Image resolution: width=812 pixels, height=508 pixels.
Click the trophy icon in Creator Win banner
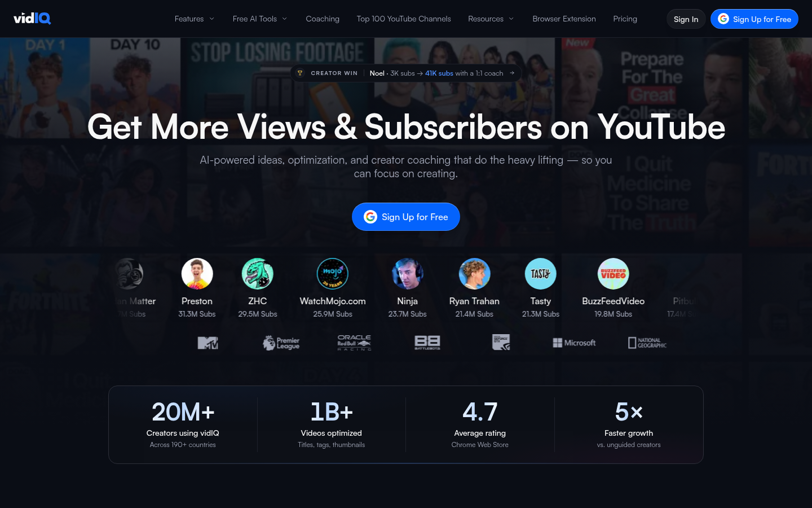tap(300, 73)
